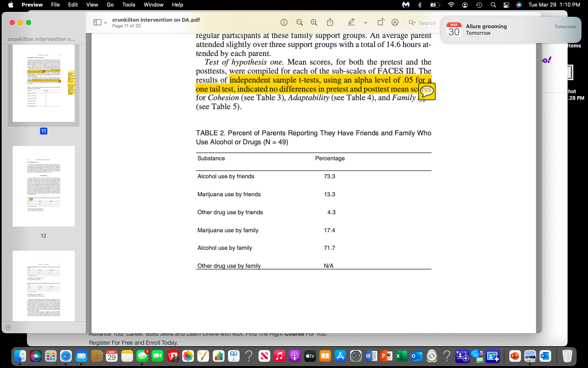Zoom in on the PDF page
The image size is (588, 368).
[x=314, y=22]
